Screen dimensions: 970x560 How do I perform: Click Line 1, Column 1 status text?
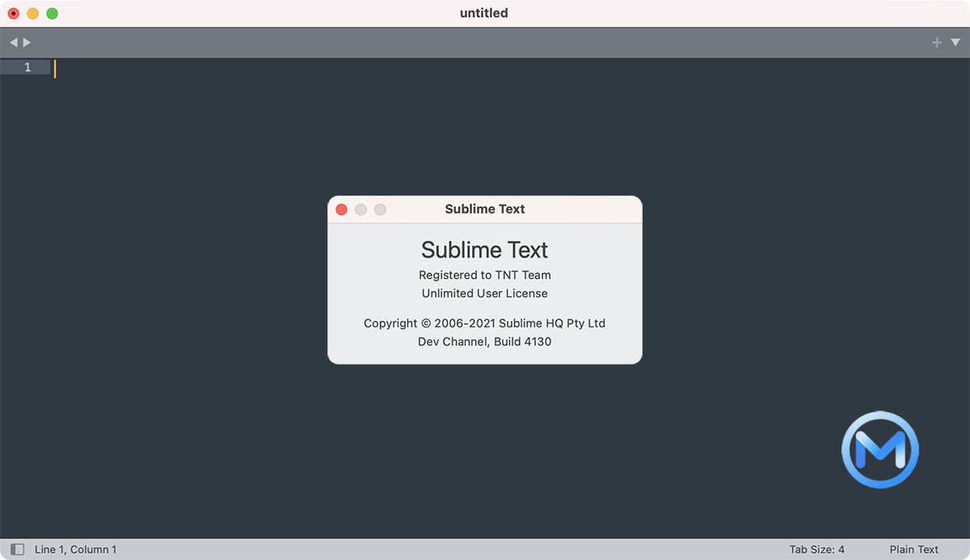(75, 549)
